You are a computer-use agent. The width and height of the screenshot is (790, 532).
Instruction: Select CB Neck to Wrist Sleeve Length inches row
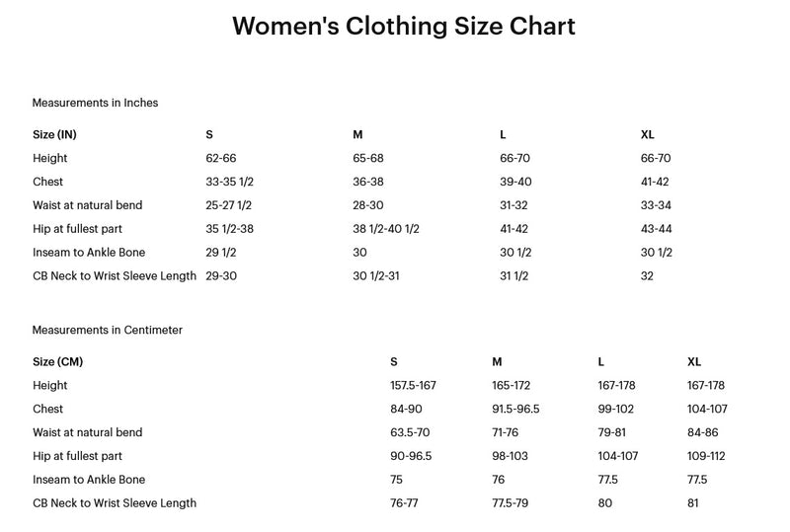click(x=115, y=276)
